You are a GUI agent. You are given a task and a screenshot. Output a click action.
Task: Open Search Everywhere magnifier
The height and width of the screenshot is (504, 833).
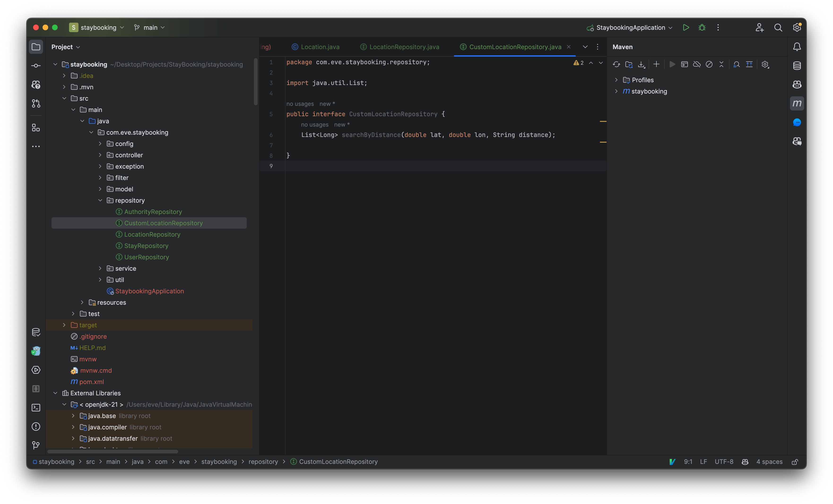pos(778,27)
